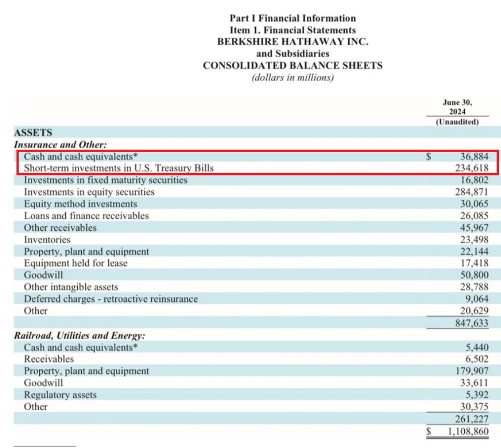Click the 'BERKSHIRE HATHAWAY INC.' title
The width and height of the screenshot is (501, 448).
[x=293, y=42]
